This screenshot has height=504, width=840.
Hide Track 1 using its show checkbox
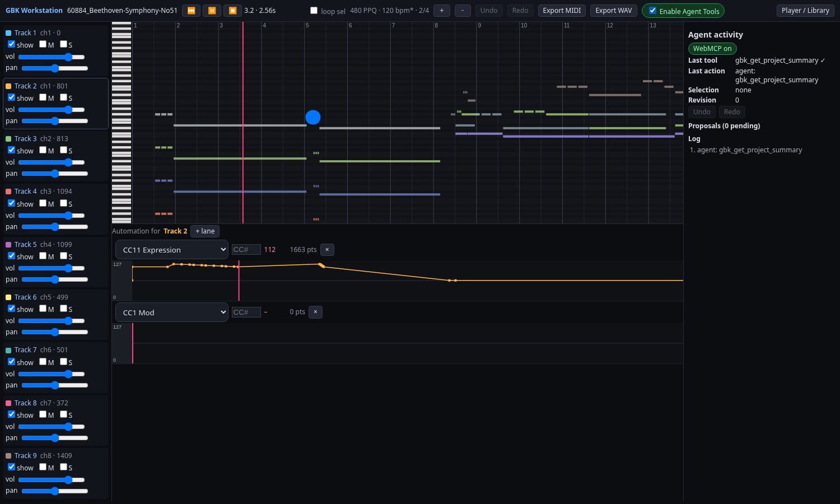pos(11,44)
